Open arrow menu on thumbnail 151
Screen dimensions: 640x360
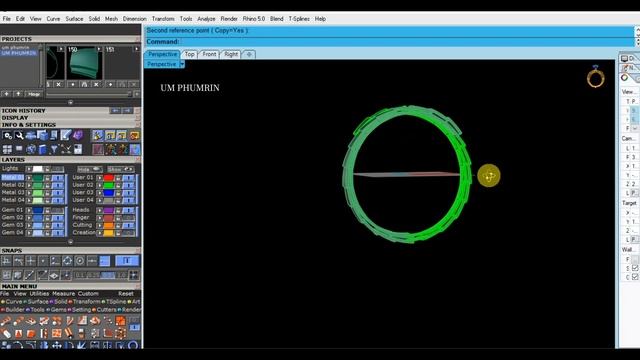pos(136,49)
